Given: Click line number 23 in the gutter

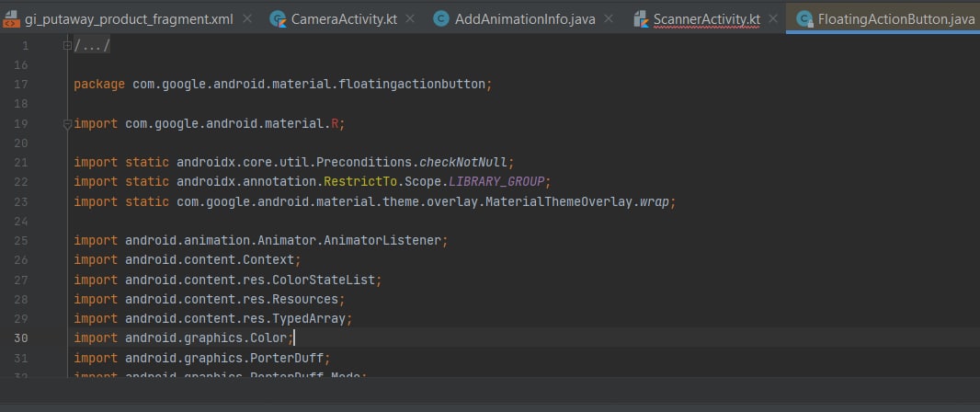Looking at the screenshot, I should click(20, 202).
